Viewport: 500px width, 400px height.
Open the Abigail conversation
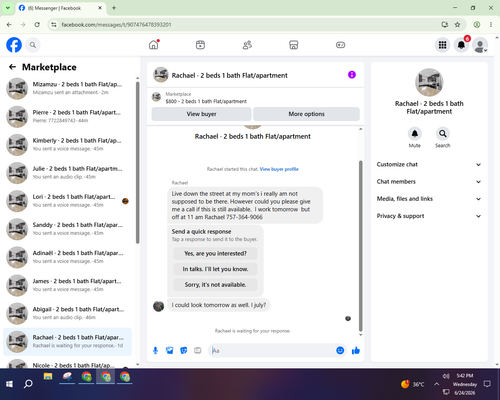pos(67,313)
